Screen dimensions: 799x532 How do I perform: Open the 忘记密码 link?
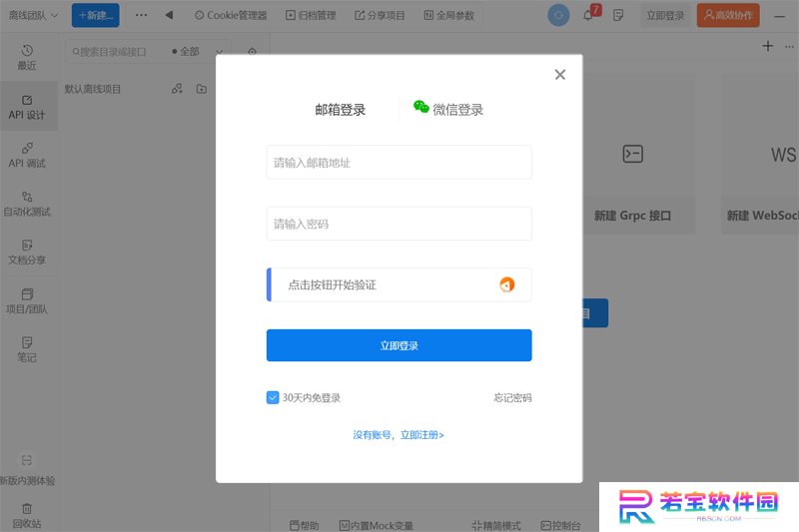[512, 397]
